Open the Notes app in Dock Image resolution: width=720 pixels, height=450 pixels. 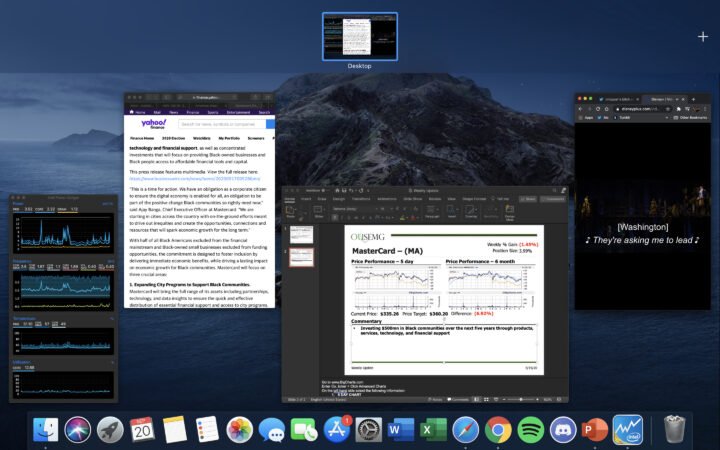174,430
